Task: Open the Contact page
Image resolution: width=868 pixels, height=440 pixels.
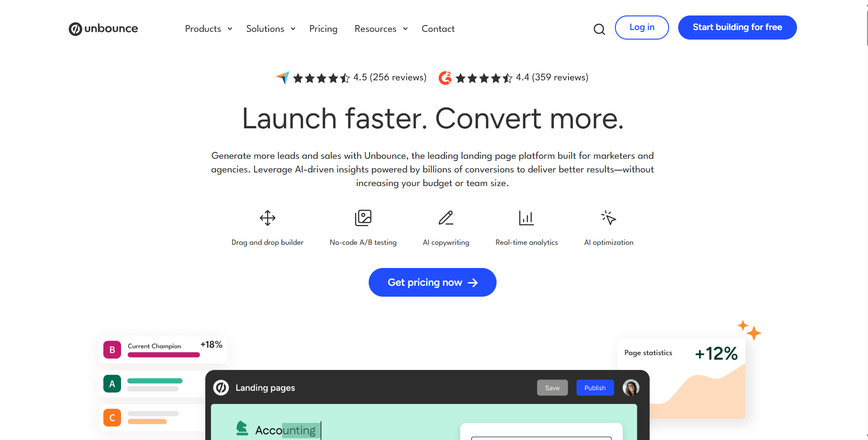Action: pos(438,29)
